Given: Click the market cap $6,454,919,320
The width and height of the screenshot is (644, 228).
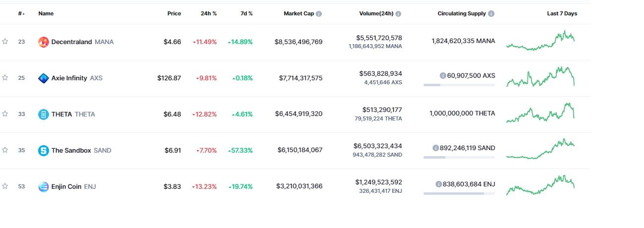Looking at the screenshot, I should click(x=299, y=114).
